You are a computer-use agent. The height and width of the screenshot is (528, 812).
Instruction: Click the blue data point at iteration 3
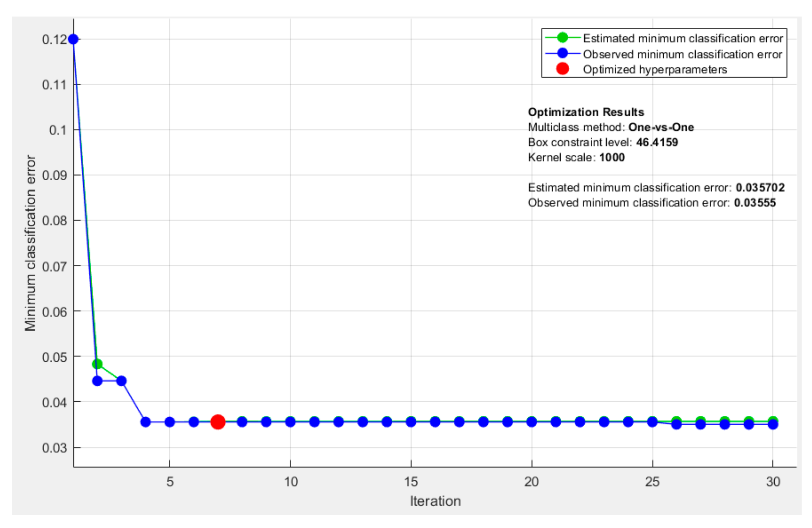[121, 381]
